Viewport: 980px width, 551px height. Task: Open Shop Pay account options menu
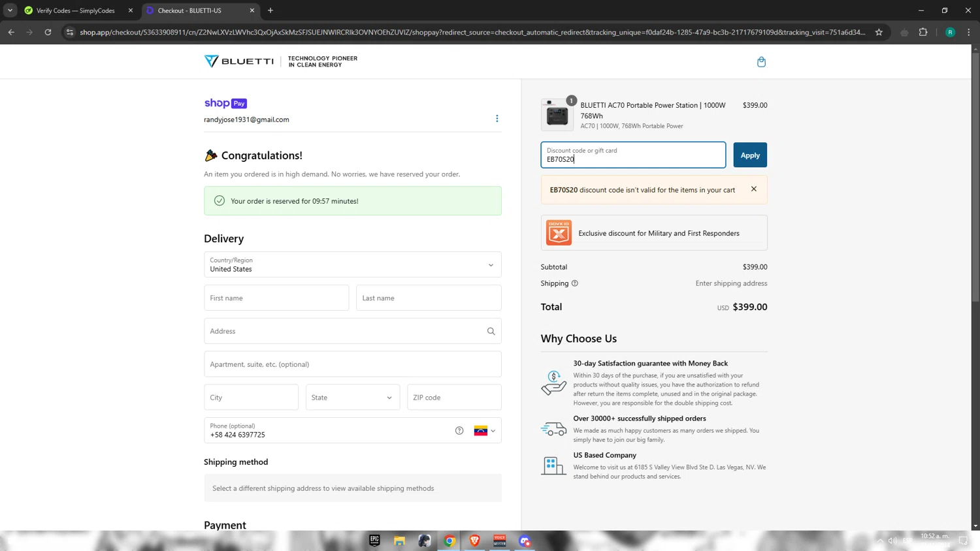pyautogui.click(x=497, y=119)
